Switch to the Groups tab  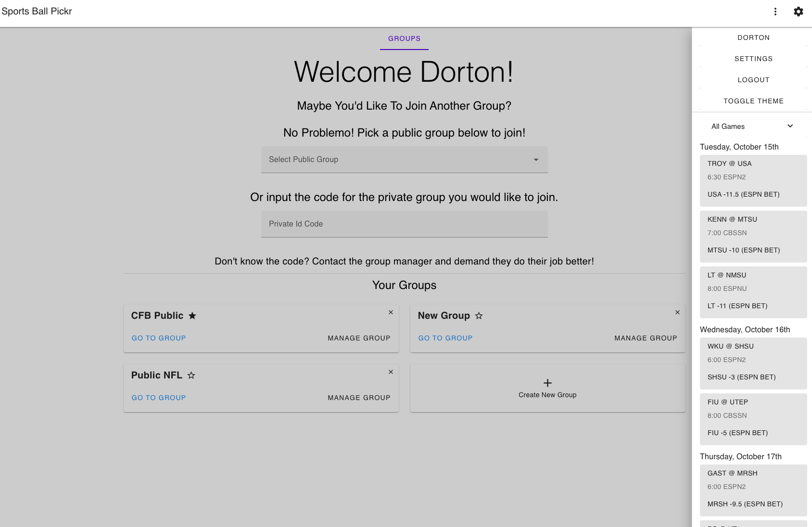[x=404, y=38]
